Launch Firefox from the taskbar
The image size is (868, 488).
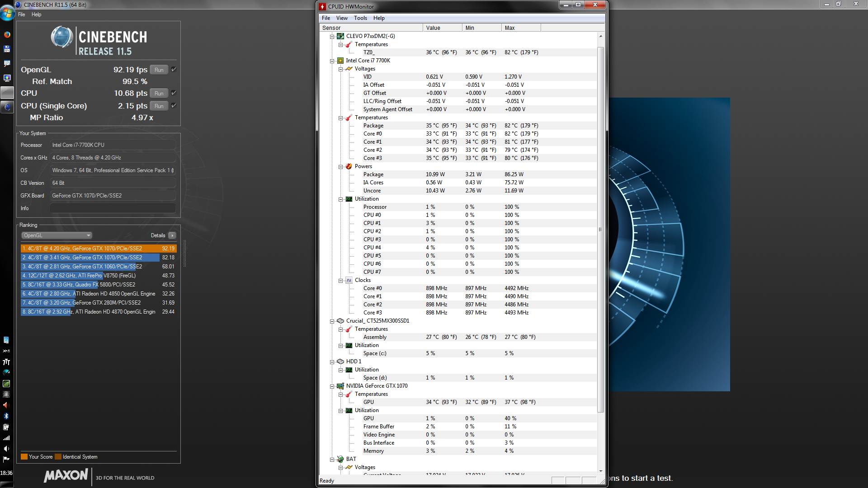(7, 34)
